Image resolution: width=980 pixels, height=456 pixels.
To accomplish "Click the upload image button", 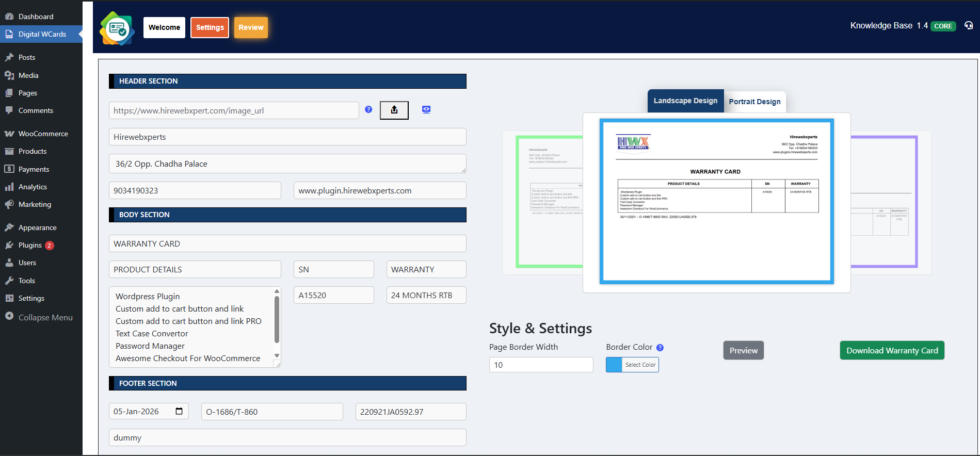I will pyautogui.click(x=394, y=110).
